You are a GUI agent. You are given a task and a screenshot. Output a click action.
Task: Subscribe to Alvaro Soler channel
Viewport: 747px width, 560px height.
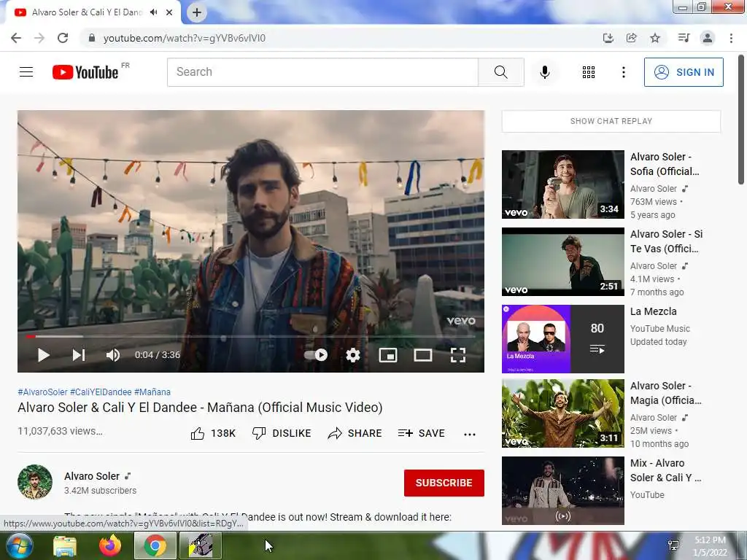444,483
